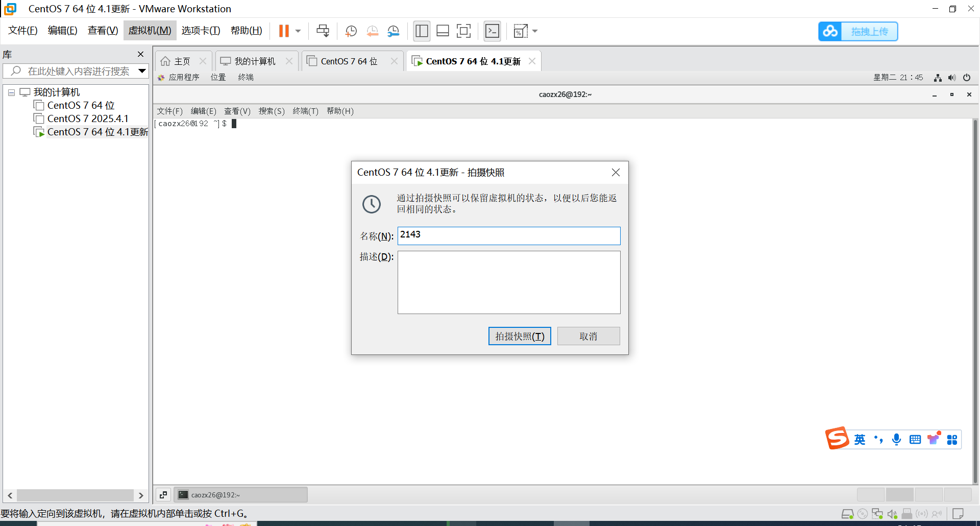Screen dimensions: 980x526
Task: Close the CentOS 7 64 位 4.1更新 tab
Action: point(532,61)
